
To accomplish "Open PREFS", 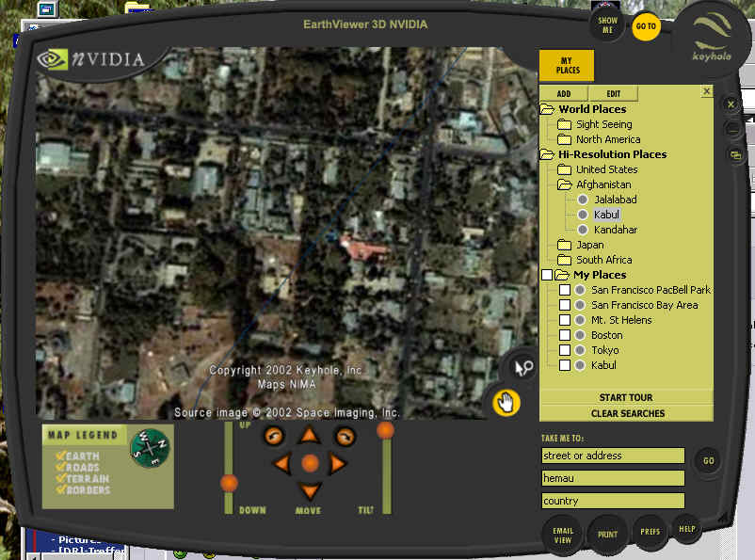I will [650, 532].
